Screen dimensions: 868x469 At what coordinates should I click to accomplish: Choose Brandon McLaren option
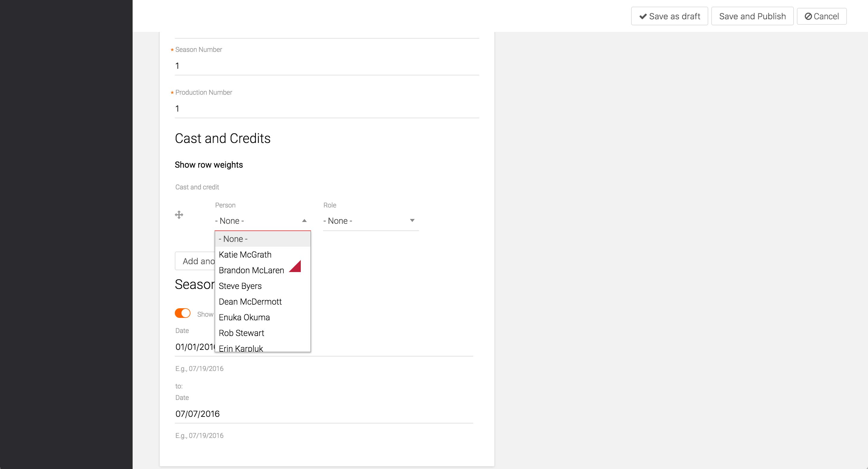(251, 271)
